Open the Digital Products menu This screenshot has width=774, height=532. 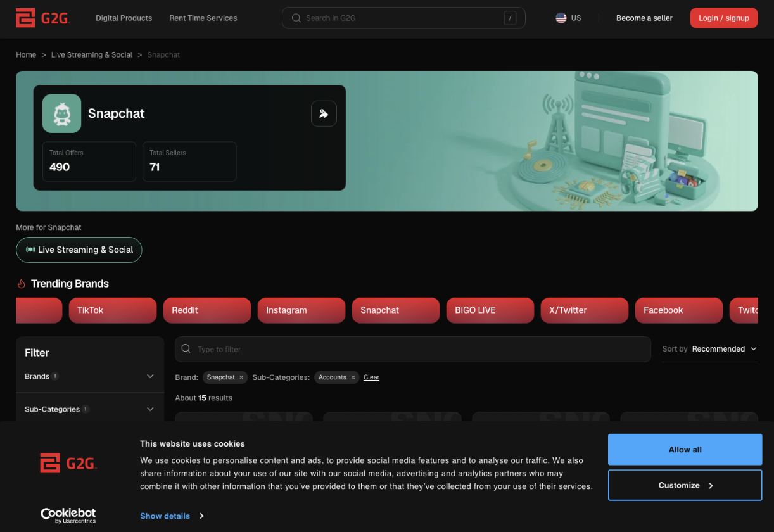click(124, 18)
